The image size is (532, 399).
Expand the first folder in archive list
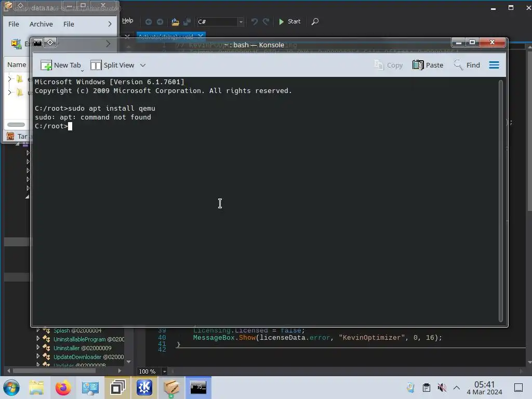coord(9,79)
